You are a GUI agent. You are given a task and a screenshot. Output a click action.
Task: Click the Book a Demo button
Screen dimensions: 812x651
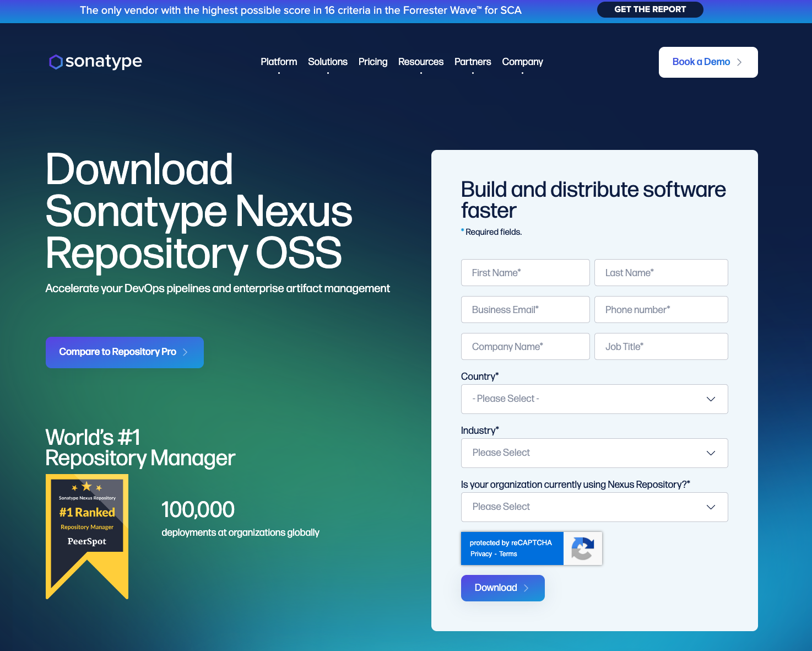coord(708,62)
